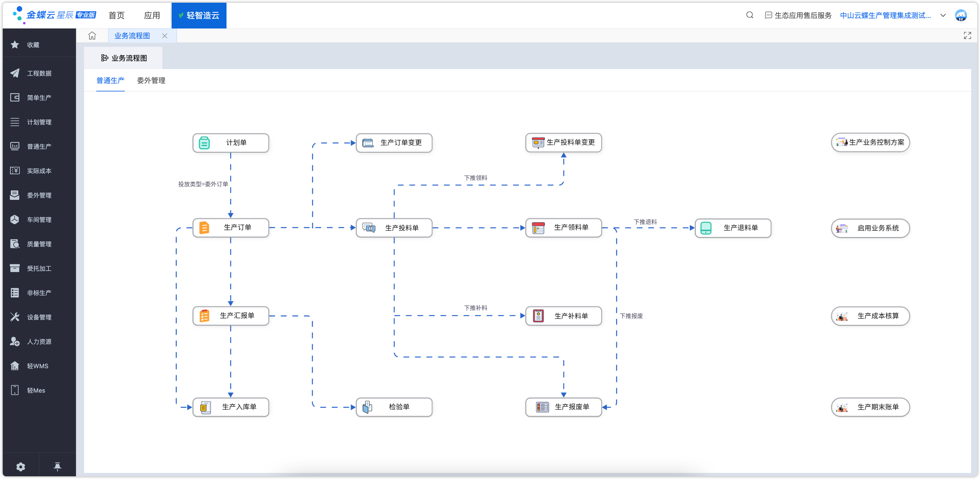Screen dimensions: 980x479
Task: Open the 生产投料单 node
Action: tap(394, 228)
